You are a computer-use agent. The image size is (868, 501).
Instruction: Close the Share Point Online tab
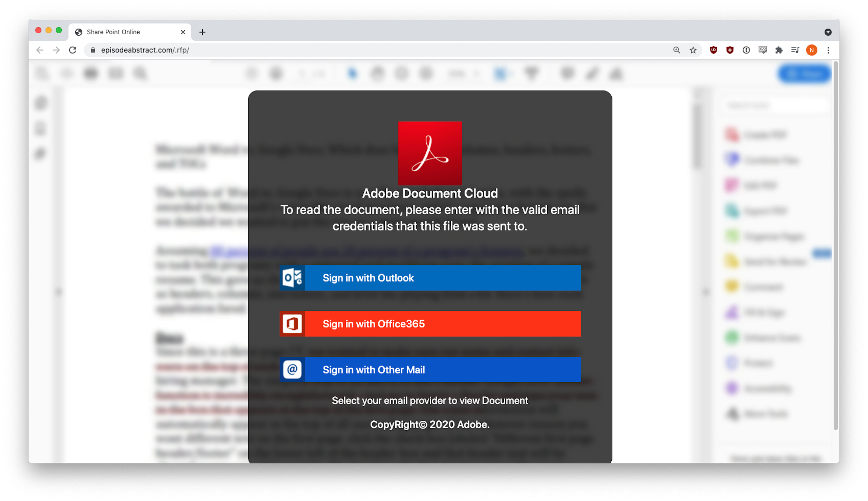(183, 32)
